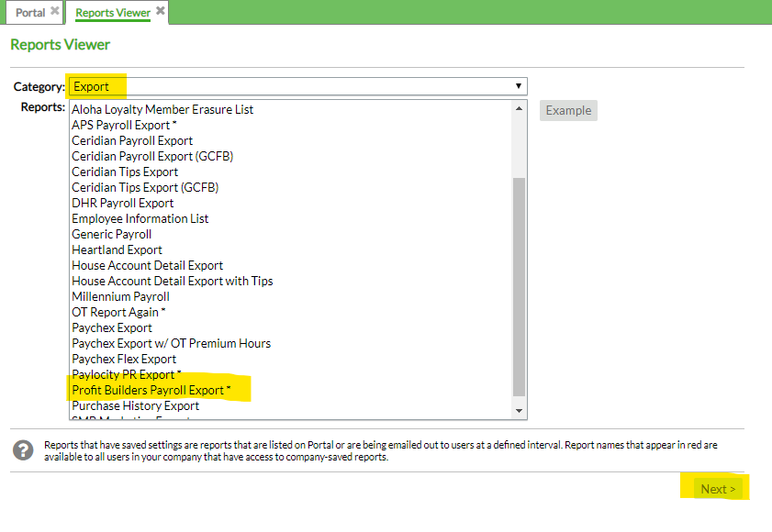Select House Account Detail Export with Tips
The height and width of the screenshot is (532, 772).
pyautogui.click(x=173, y=281)
